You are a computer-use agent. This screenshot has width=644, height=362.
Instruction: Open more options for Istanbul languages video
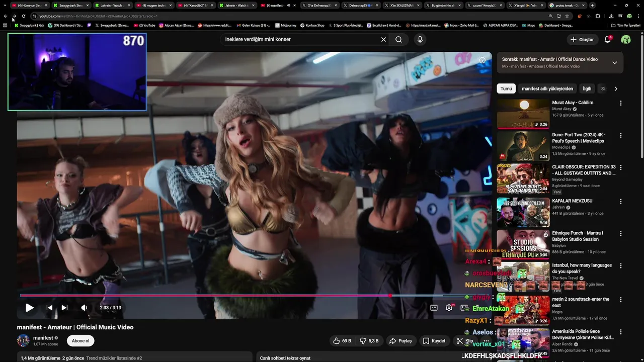coord(621,265)
